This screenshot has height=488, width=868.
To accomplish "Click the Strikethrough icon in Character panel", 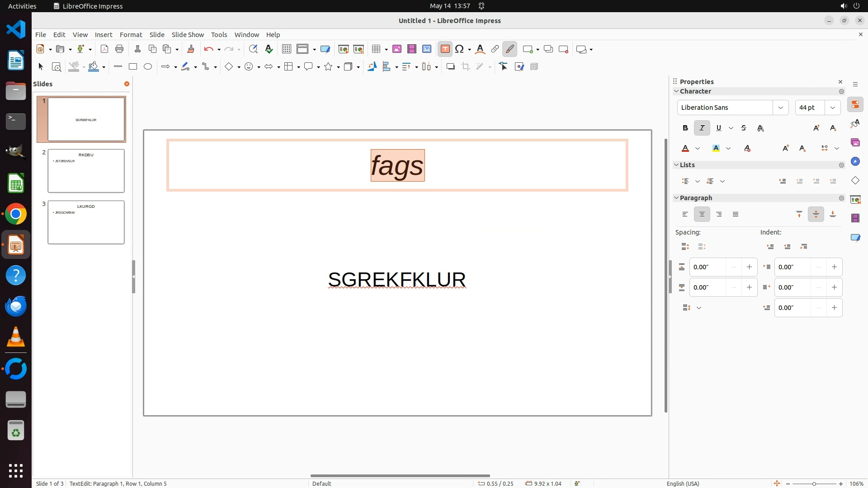I will (x=744, y=128).
